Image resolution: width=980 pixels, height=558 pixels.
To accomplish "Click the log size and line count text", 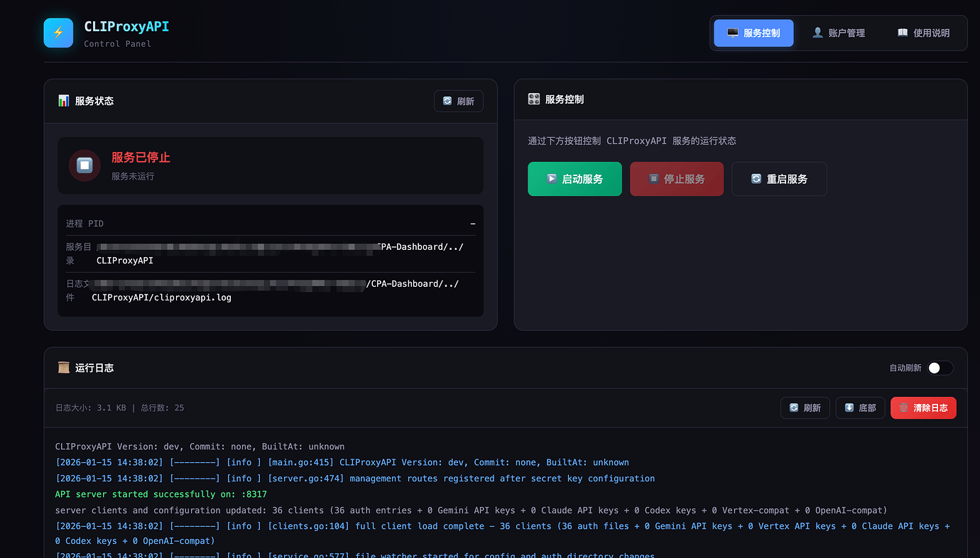I will [x=120, y=407].
